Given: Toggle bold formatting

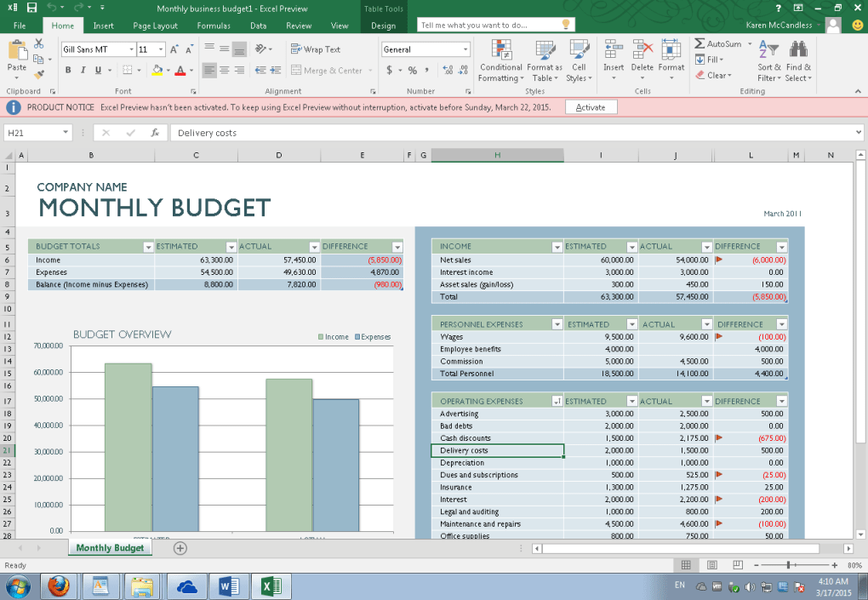Looking at the screenshot, I should (68, 71).
